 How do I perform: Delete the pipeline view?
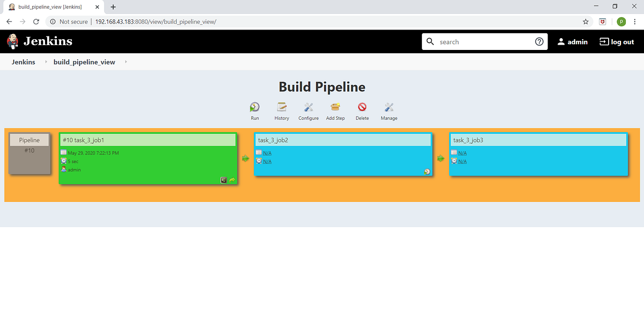[362, 108]
